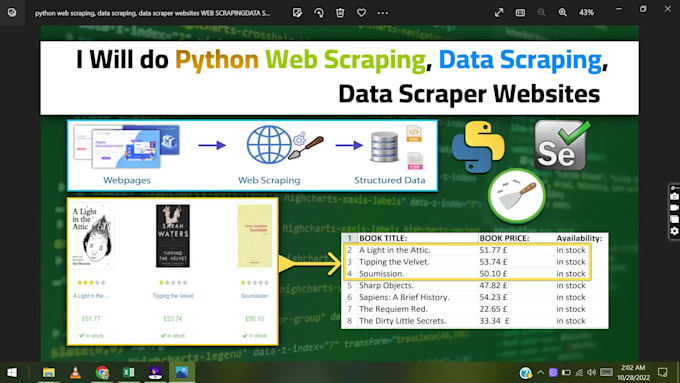Image resolution: width=680 pixels, height=383 pixels.
Task: Open settings gear in side widget
Action: click(674, 231)
